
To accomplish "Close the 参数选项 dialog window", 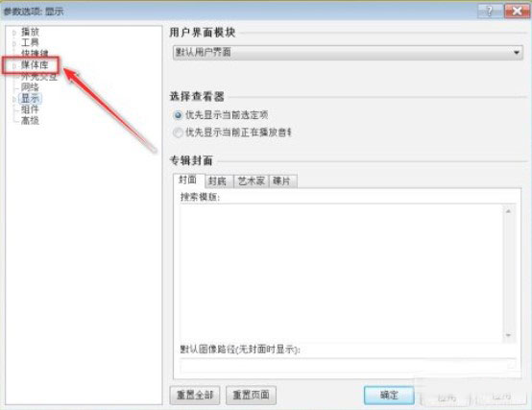I will pos(517,12).
